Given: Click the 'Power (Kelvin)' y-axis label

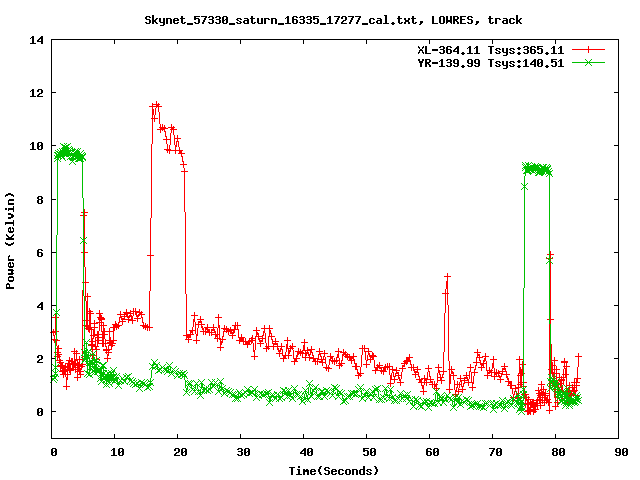Looking at the screenshot, I should pos(10,241).
